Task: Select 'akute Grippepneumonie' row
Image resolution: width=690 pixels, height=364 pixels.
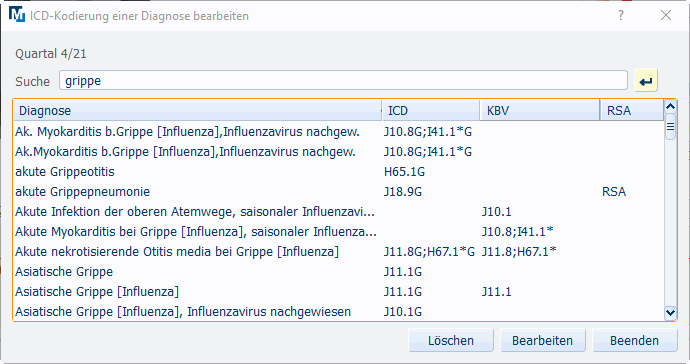Action: [338, 192]
